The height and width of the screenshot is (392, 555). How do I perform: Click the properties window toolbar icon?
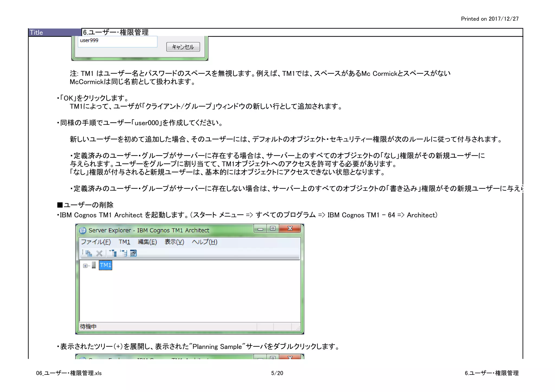click(x=133, y=253)
